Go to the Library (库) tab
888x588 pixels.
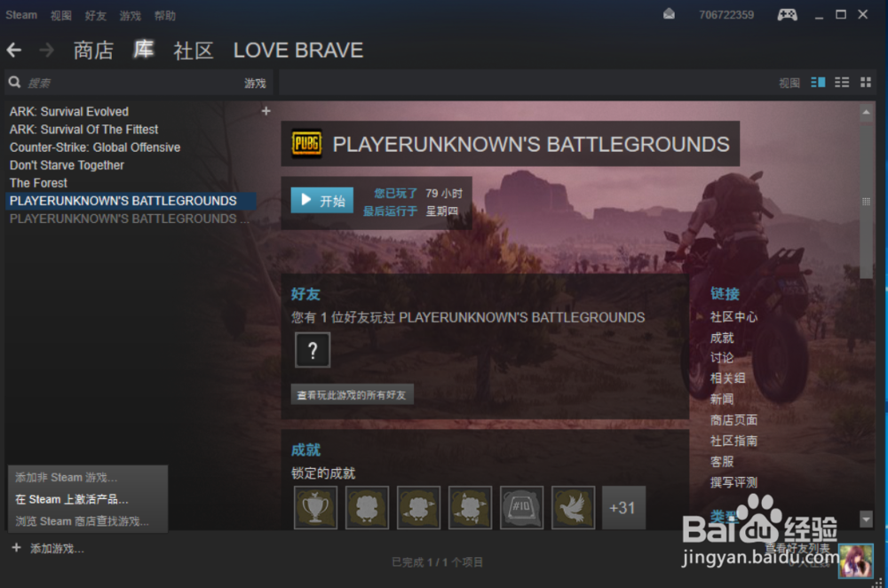point(143,49)
